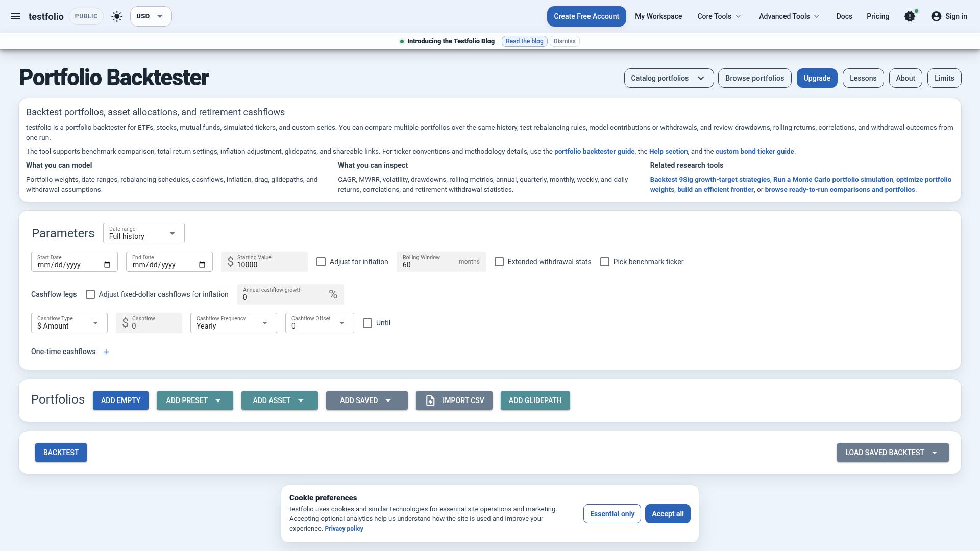980x551 pixels.
Task: Click the percent symbol in cashflow growth
Action: click(333, 294)
